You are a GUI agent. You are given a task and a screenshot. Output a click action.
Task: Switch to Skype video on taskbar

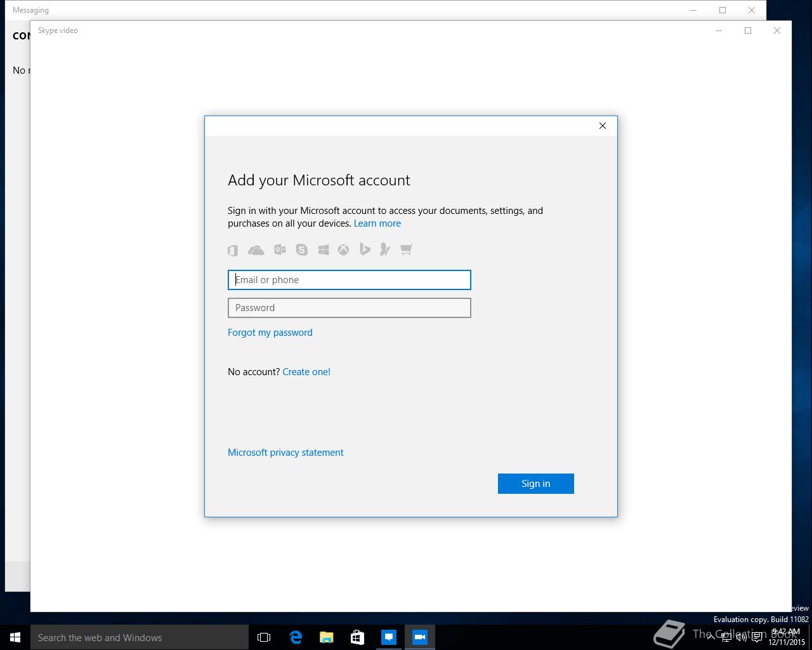coord(420,637)
